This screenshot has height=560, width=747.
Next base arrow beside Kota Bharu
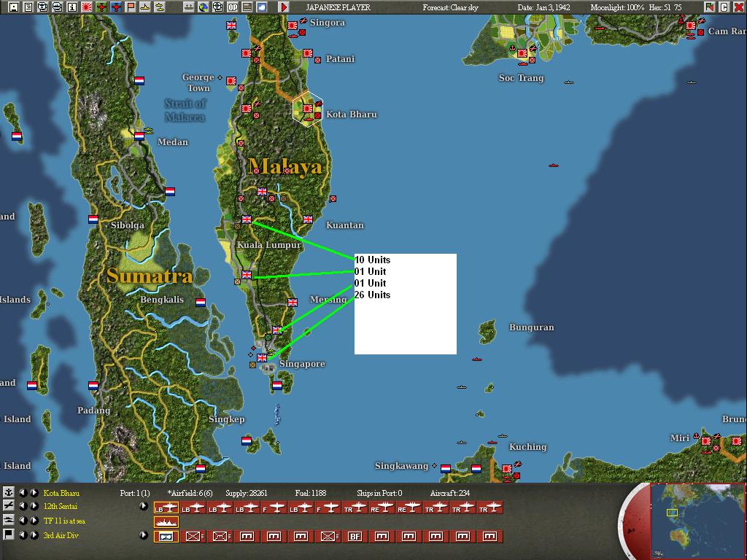(x=34, y=492)
